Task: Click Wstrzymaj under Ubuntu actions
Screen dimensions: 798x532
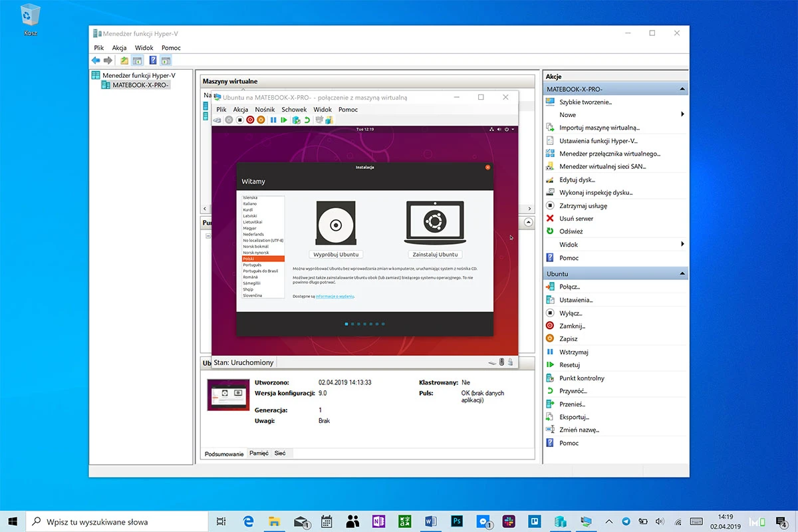Action: (x=574, y=352)
